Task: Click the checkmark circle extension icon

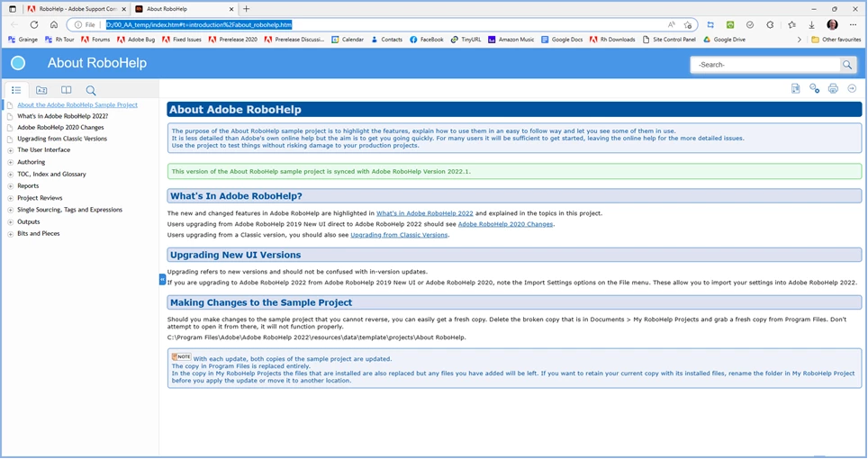Action: coord(750,25)
